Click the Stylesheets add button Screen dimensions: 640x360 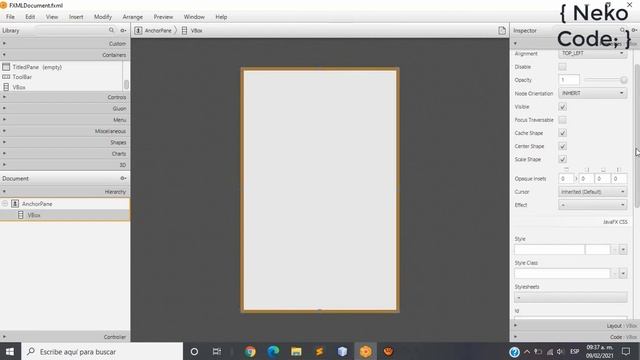[571, 298]
